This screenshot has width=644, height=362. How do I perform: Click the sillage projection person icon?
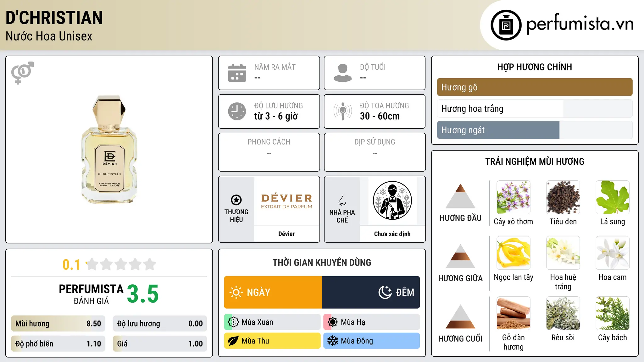(343, 111)
